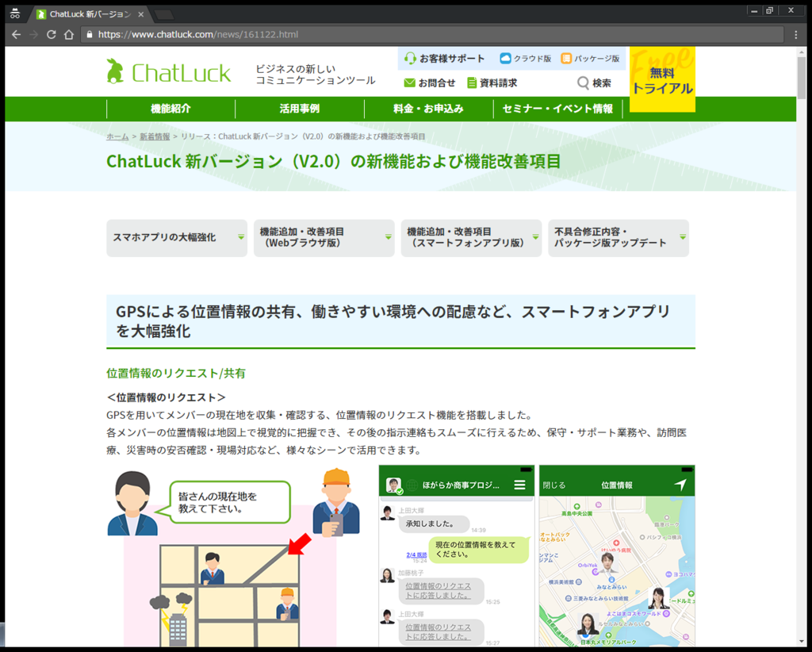The width and height of the screenshot is (812, 652).
Task: Click the hamburger menu in chat screenshot
Action: (x=519, y=485)
